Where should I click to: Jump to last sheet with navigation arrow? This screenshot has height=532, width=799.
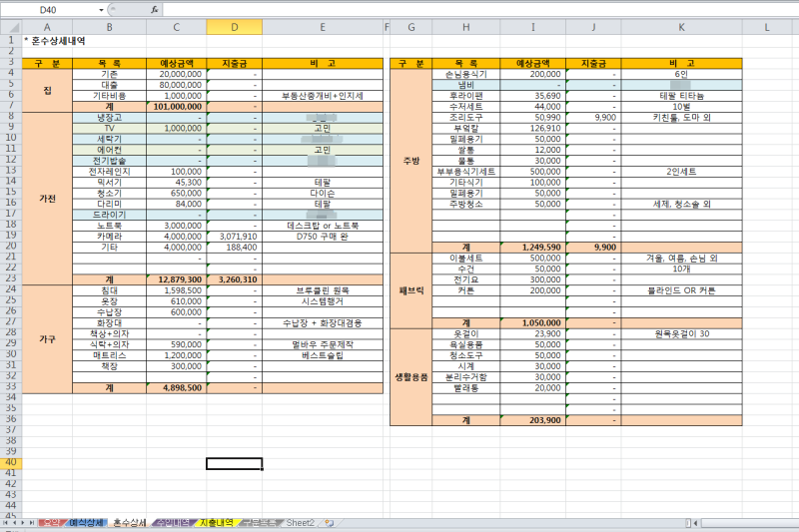[32, 523]
